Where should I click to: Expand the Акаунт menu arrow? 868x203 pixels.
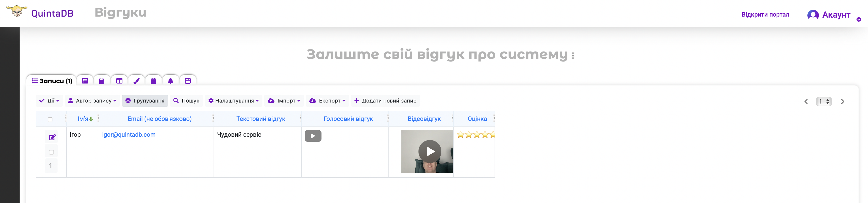click(859, 20)
